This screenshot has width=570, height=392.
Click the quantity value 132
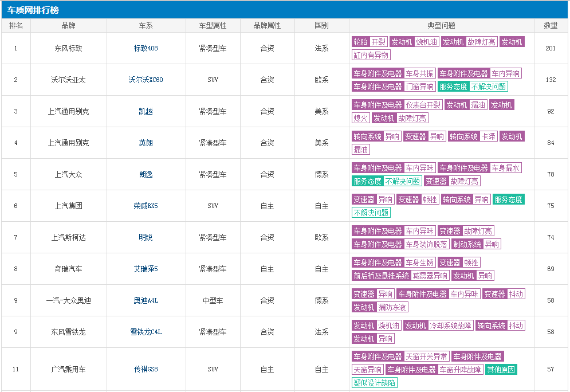[551, 80]
